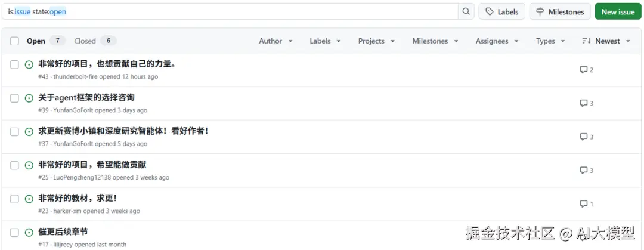Check the box for issue #37
Image resolution: width=644 pixels, height=250 pixels.
tap(15, 132)
